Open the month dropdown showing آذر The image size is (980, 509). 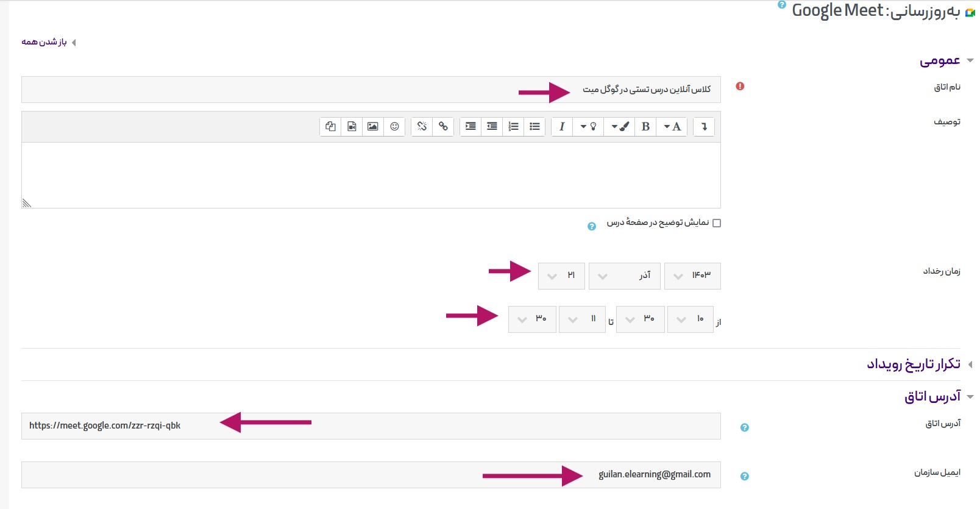[x=624, y=276]
